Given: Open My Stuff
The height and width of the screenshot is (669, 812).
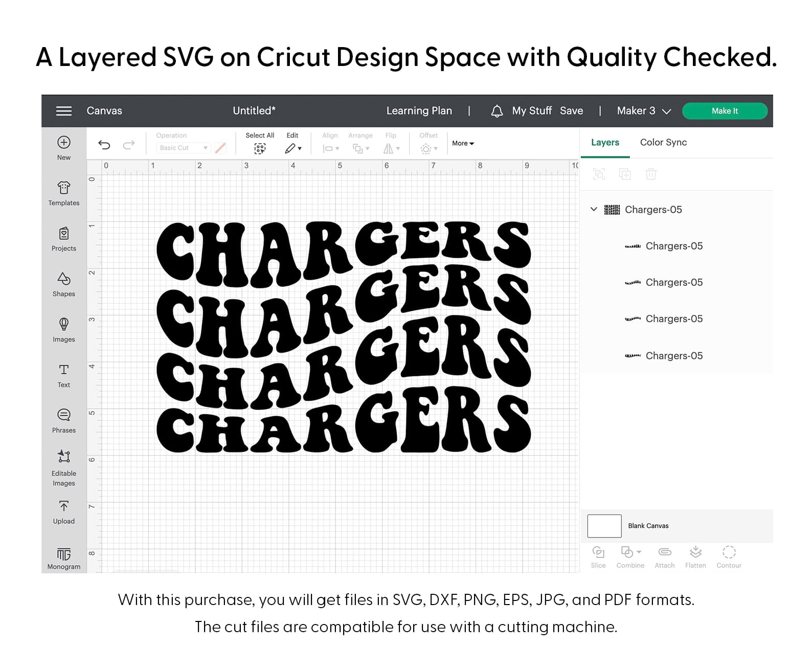Looking at the screenshot, I should 532,111.
